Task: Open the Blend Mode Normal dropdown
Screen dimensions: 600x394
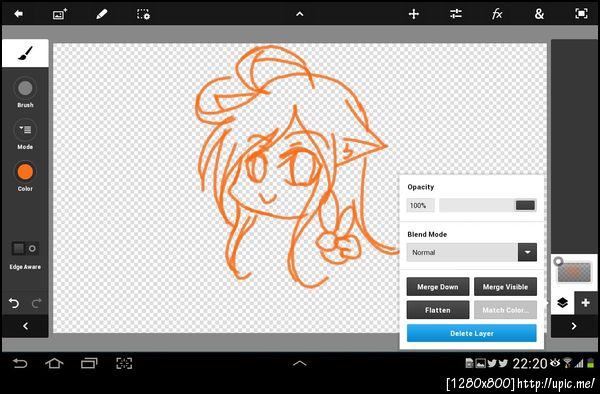Action: click(471, 252)
